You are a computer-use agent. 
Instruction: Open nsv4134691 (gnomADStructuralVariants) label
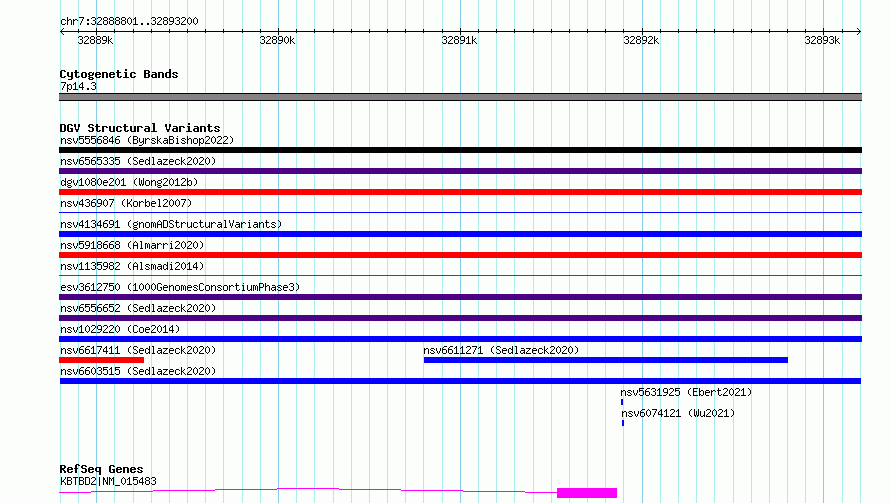171,224
